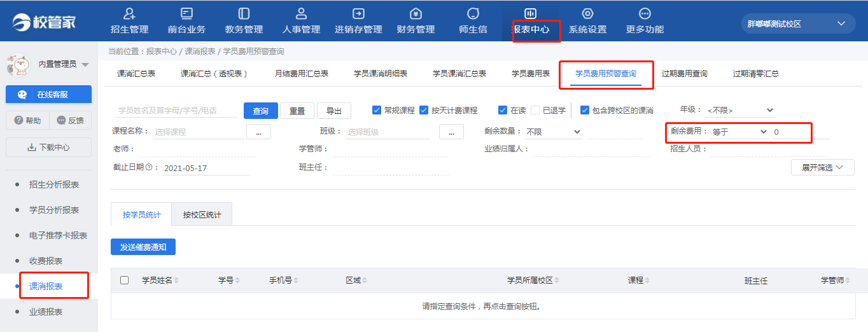This screenshot has width=868, height=332.
Task: Open 电子推荐卡报表 in sidebar
Action: coord(58,235)
